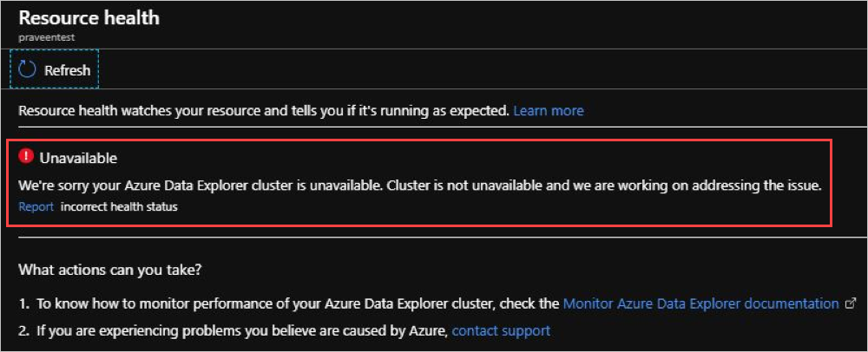
Task: Select the praveentest resource name
Action: [x=44, y=37]
